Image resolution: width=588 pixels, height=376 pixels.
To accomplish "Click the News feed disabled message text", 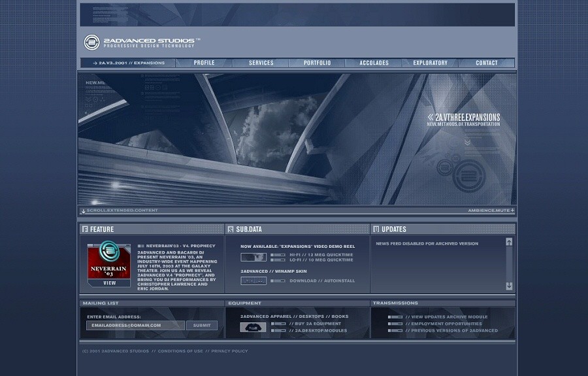I will pyautogui.click(x=427, y=243).
